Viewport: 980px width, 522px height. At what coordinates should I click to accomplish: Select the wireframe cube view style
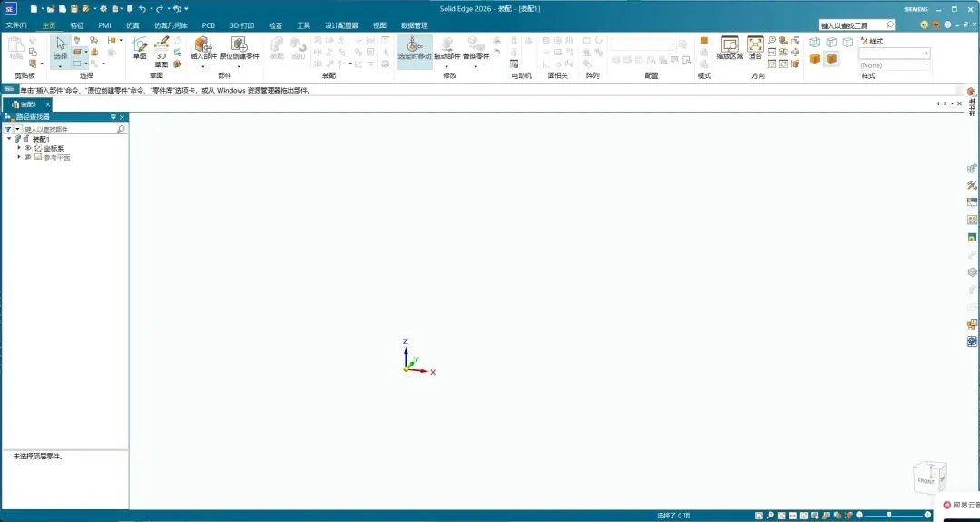815,42
